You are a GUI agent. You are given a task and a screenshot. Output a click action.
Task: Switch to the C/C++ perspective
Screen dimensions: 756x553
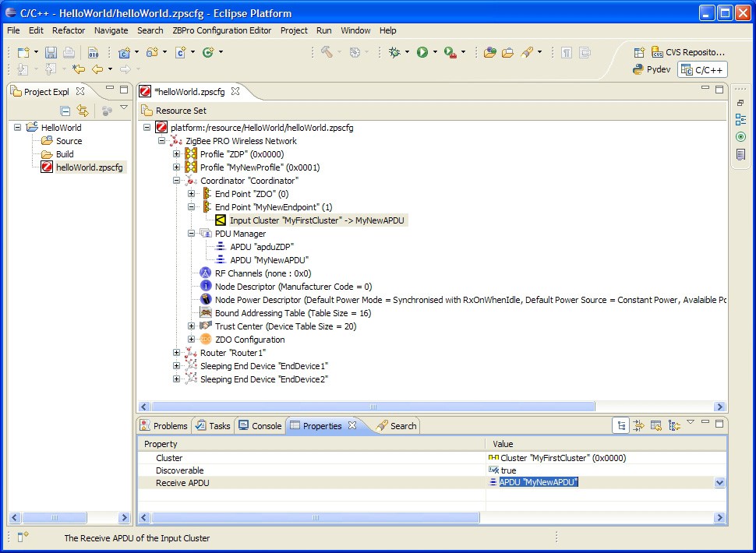click(702, 69)
